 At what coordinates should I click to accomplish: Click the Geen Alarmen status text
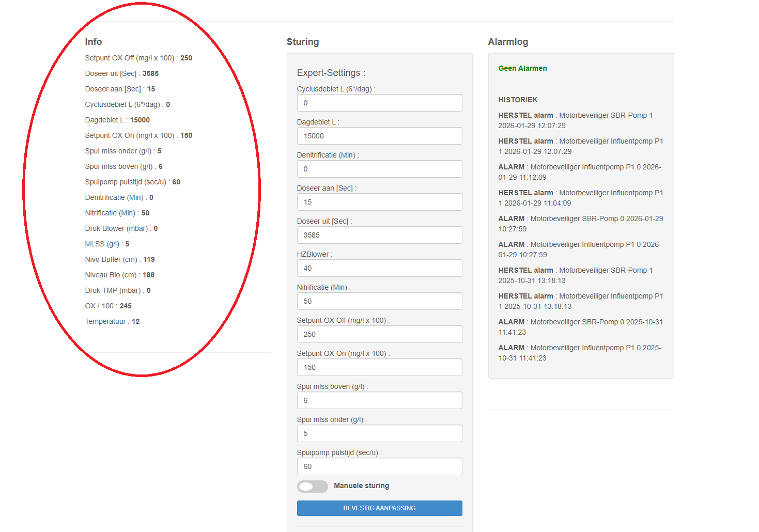[522, 68]
